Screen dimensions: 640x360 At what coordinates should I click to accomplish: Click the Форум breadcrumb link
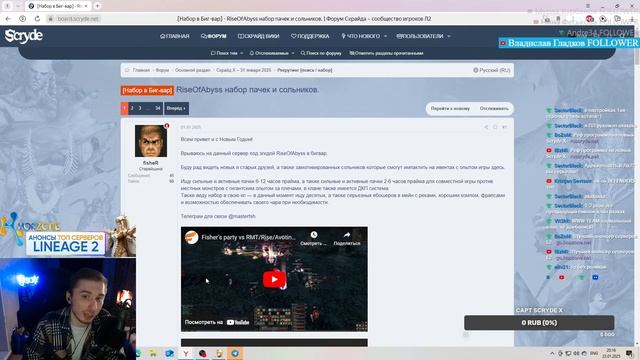coord(162,70)
